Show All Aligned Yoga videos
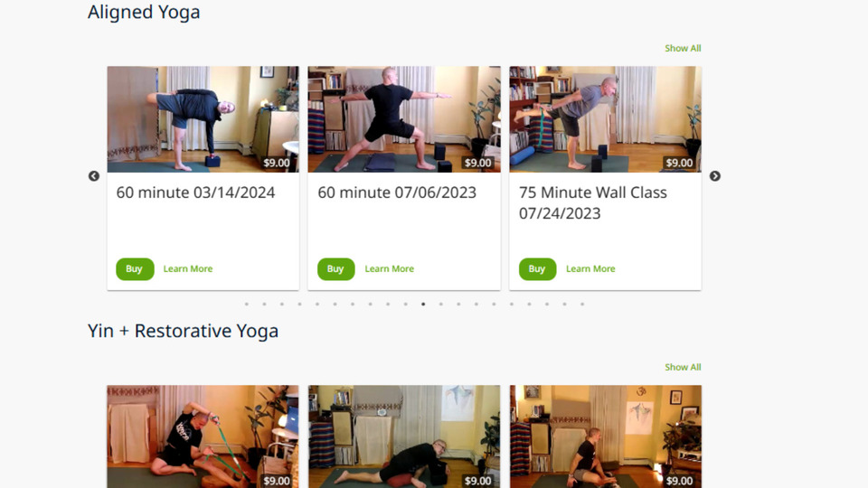 point(683,48)
